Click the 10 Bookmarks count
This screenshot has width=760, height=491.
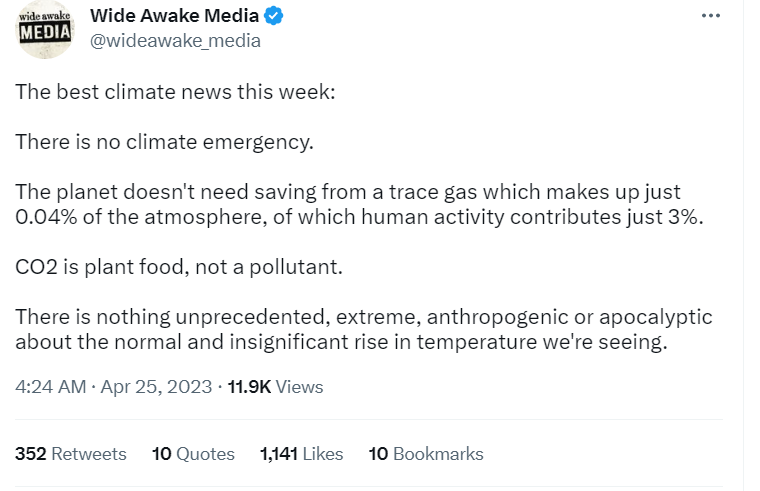[x=426, y=454]
